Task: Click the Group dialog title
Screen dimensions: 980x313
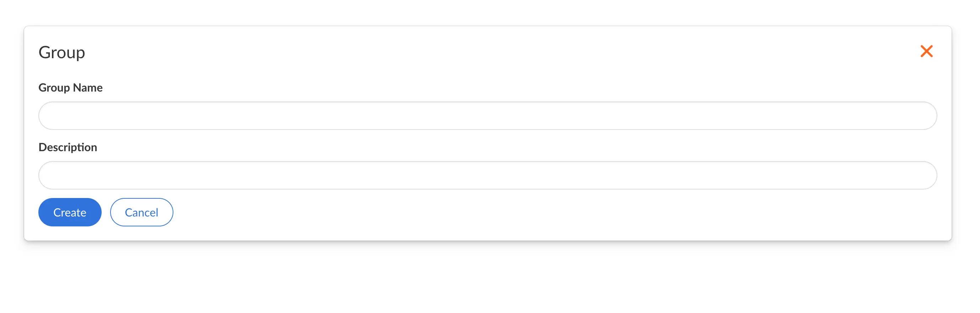Action: click(x=61, y=52)
